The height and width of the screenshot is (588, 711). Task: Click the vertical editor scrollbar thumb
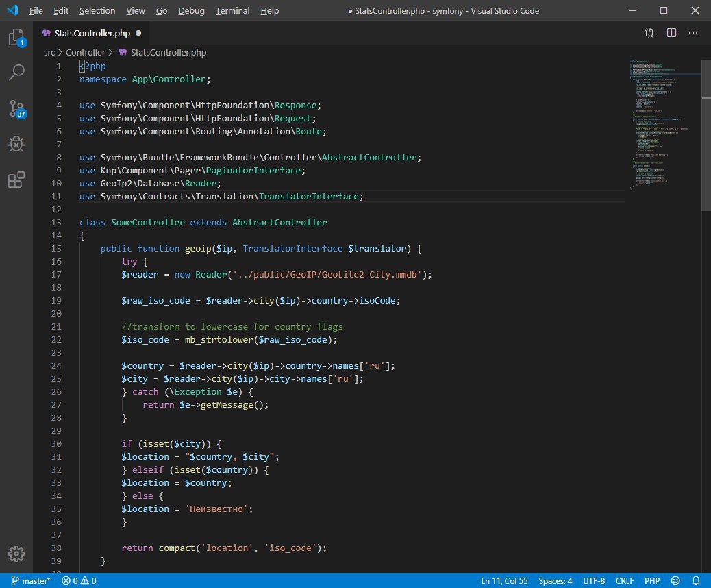pyautogui.click(x=706, y=136)
